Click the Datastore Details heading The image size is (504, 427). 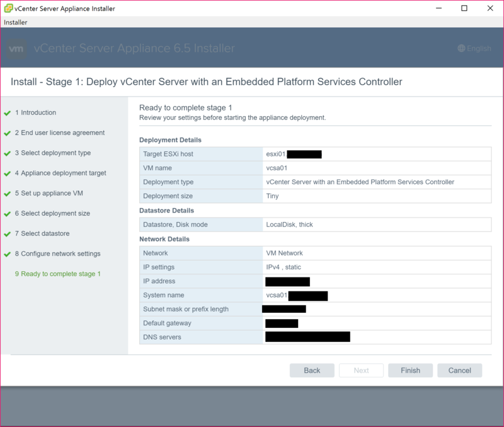tap(166, 211)
